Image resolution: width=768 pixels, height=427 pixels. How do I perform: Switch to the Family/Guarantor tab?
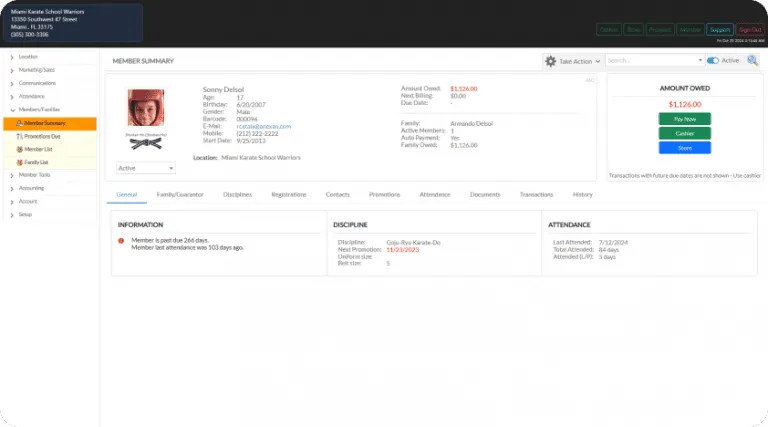(x=180, y=194)
